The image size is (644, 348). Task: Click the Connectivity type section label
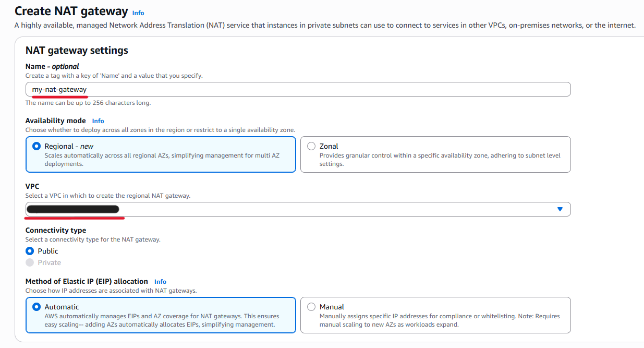click(56, 230)
